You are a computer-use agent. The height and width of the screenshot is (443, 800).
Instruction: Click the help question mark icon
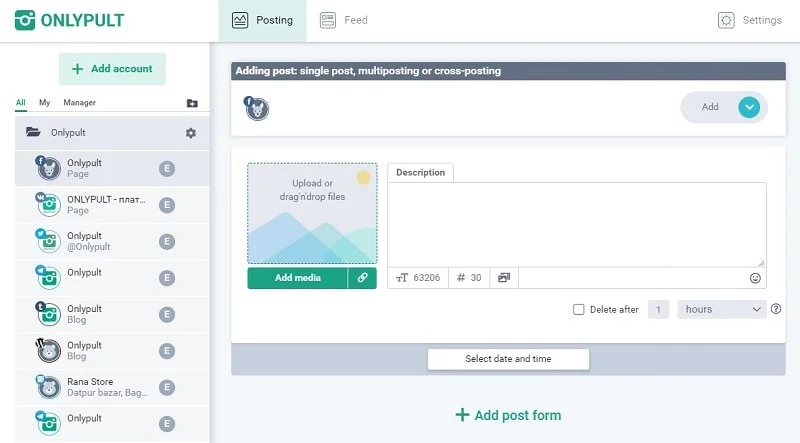[776, 309]
